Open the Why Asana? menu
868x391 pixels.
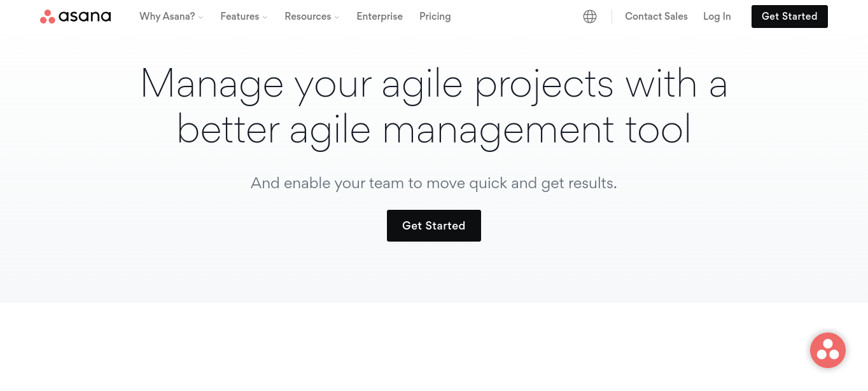(167, 17)
